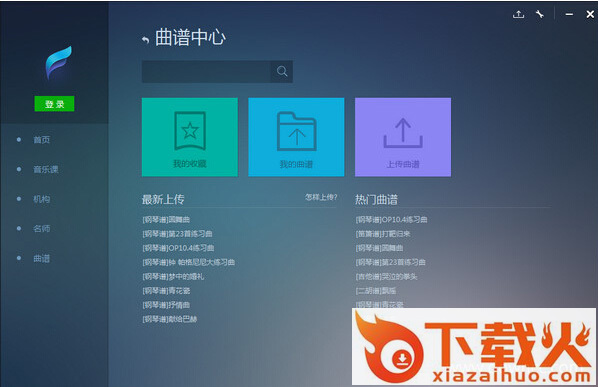Click the back arrow beside 曲谱中心
598x387 pixels.
coord(145,40)
